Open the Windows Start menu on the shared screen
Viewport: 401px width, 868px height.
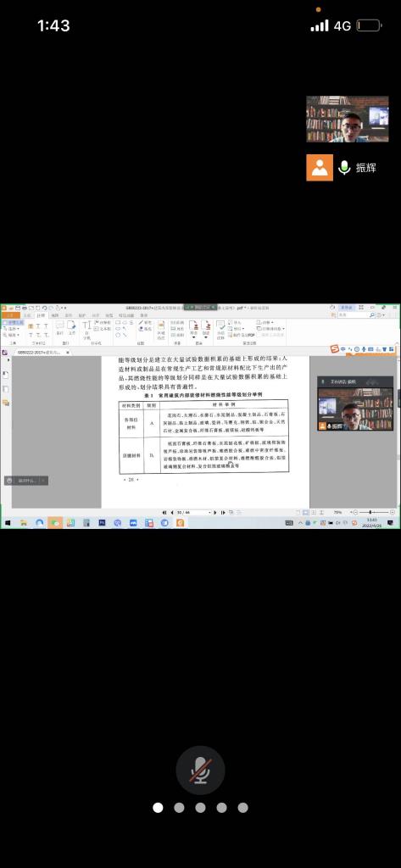click(x=8, y=522)
